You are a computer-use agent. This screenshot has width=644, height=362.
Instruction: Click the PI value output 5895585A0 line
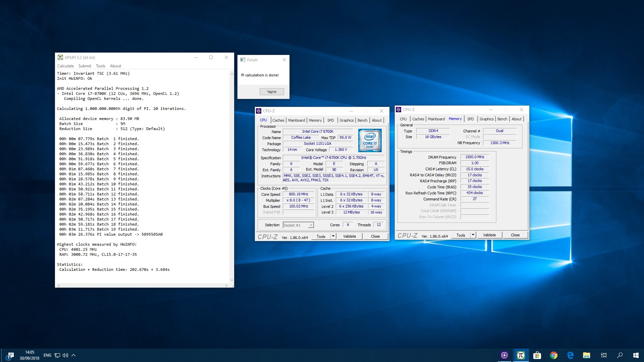coord(111,234)
